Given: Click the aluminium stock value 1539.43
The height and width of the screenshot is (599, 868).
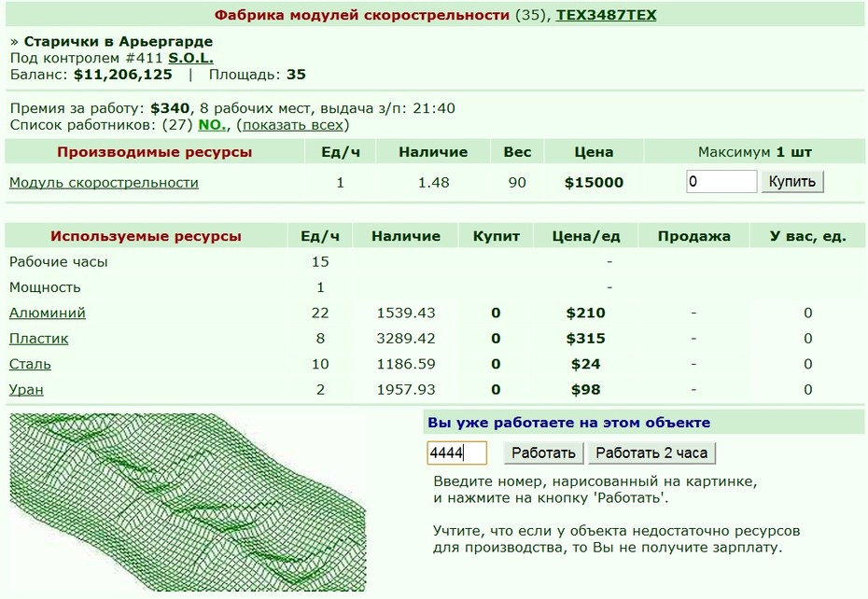Looking at the screenshot, I should point(406,313).
